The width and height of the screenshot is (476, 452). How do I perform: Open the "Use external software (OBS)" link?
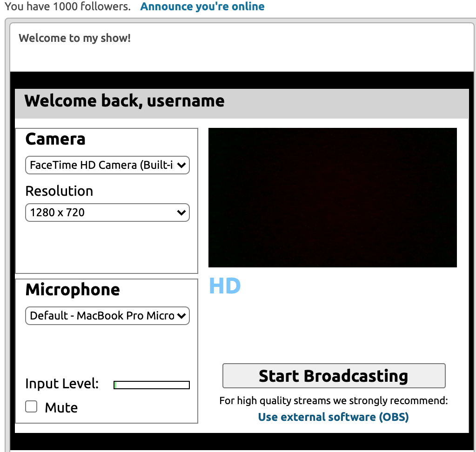[x=333, y=417]
